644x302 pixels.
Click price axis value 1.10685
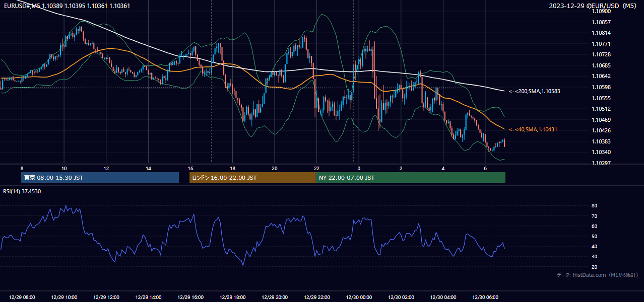[x=602, y=65]
